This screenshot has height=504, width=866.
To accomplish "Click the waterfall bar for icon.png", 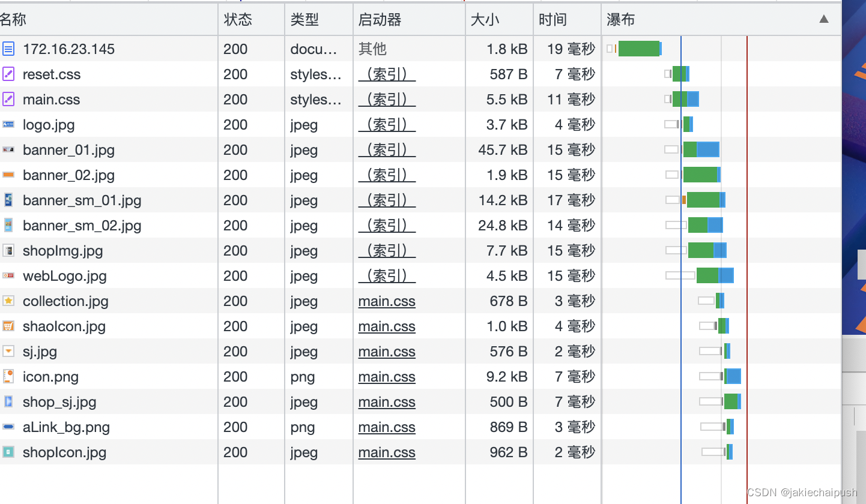I will [733, 376].
